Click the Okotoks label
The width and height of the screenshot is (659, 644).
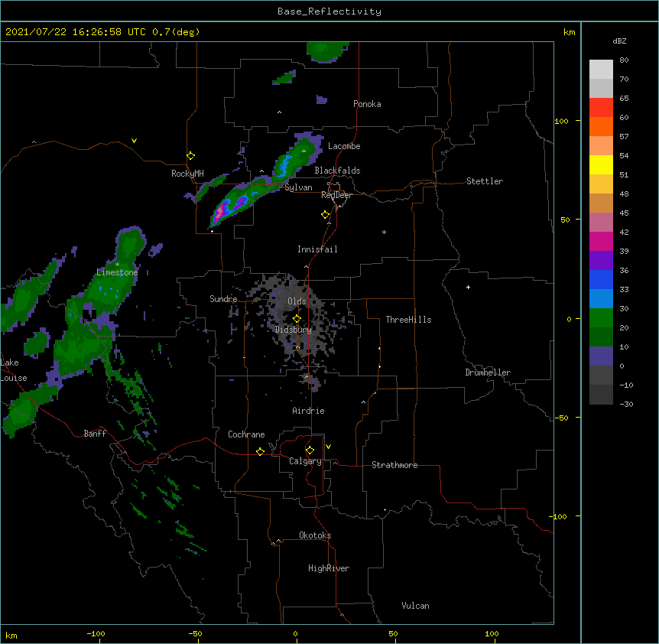click(315, 535)
